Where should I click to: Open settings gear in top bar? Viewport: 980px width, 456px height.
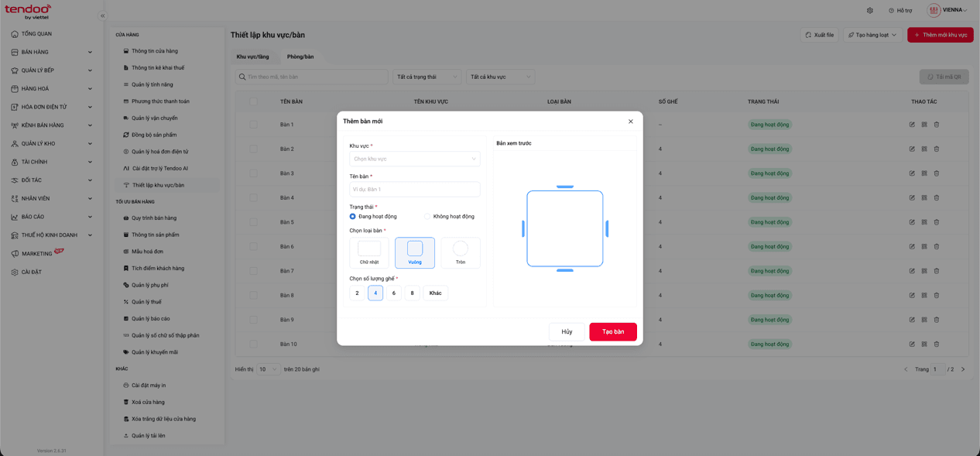click(870, 11)
